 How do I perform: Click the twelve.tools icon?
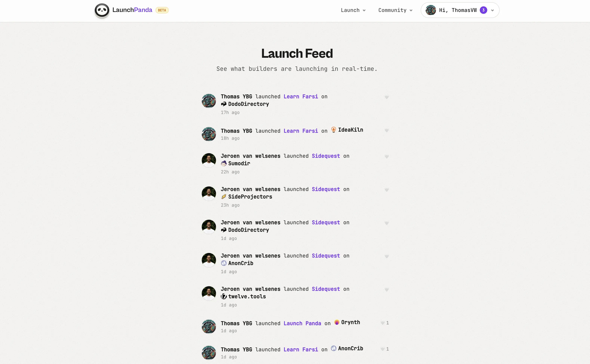pyautogui.click(x=224, y=296)
